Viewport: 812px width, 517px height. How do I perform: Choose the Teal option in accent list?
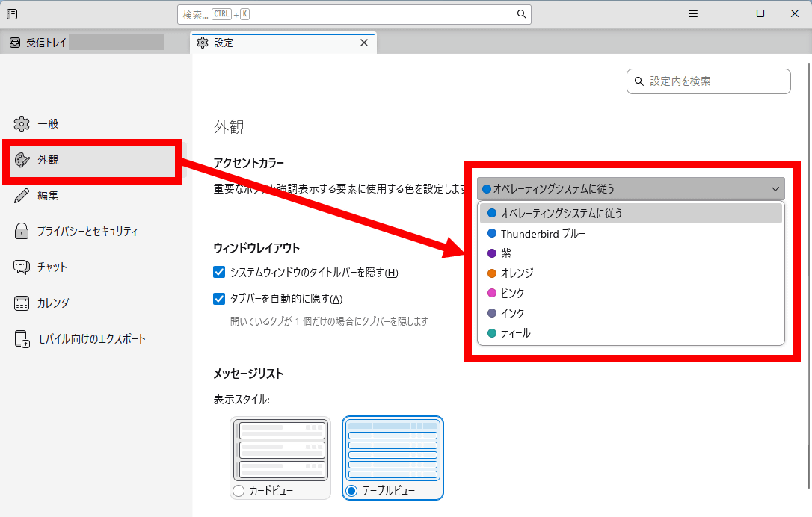coord(515,333)
